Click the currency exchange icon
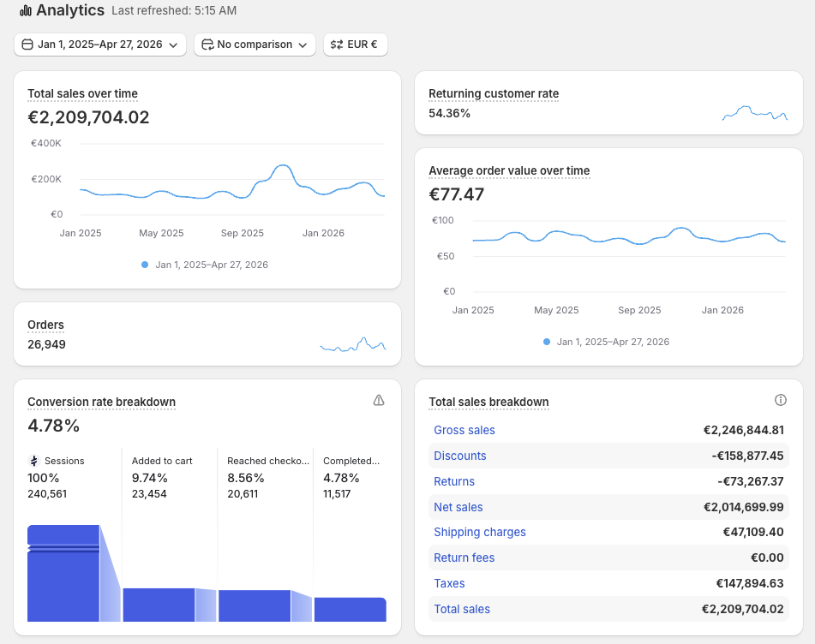Image resolution: width=815 pixels, height=644 pixels. (x=337, y=45)
